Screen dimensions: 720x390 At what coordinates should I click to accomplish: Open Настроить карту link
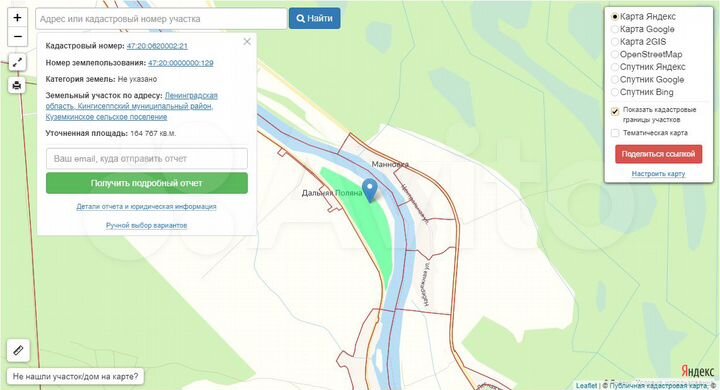pos(658,174)
